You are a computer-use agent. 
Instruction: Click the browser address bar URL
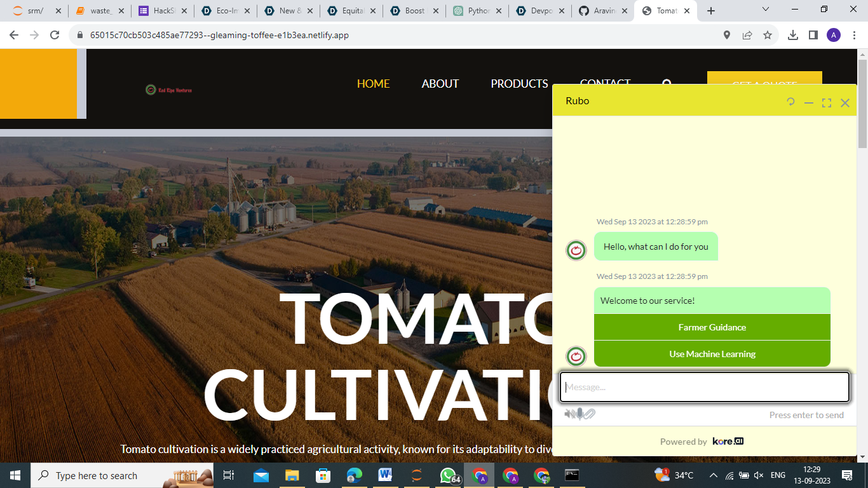(x=219, y=36)
